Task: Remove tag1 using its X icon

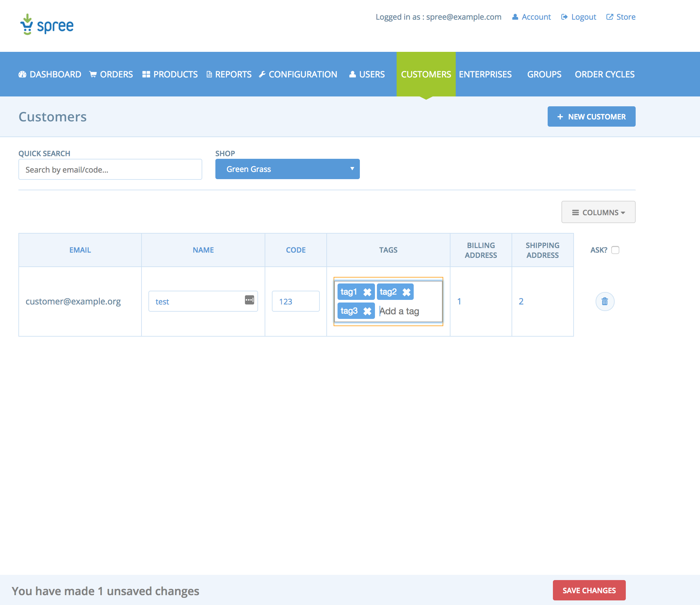Action: (367, 292)
